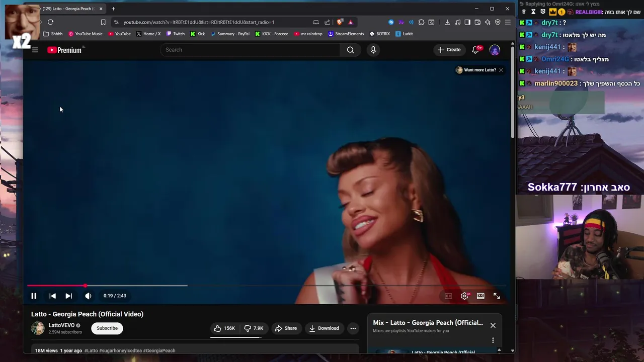Open a new browser tab
The height and width of the screenshot is (362, 644).
pos(113,9)
